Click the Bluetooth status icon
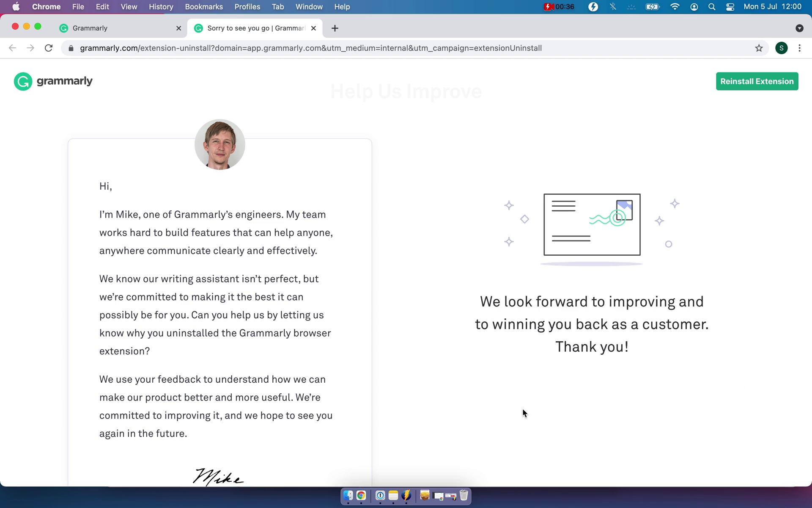 click(x=613, y=7)
